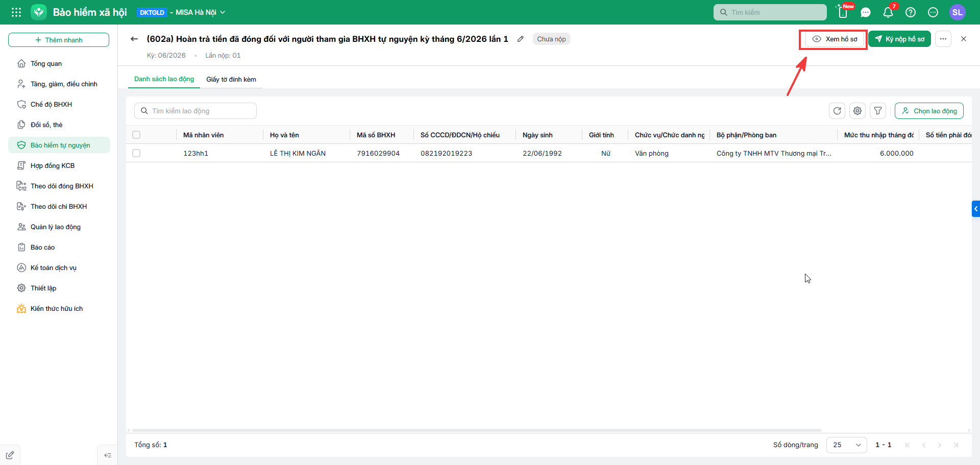Click the DKTGLD badge in header

point(152,12)
